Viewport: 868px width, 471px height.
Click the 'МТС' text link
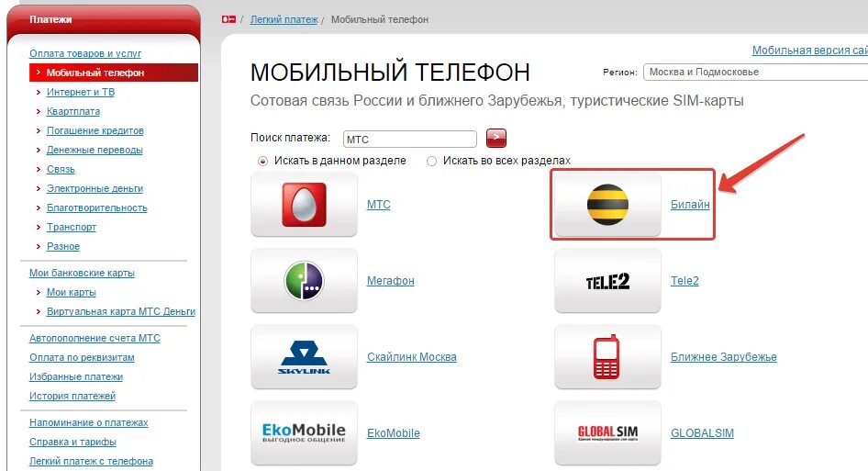coord(379,205)
